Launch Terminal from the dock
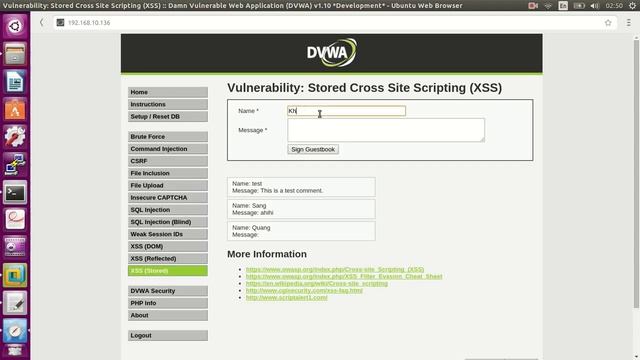The image size is (640, 360). pos(15,192)
